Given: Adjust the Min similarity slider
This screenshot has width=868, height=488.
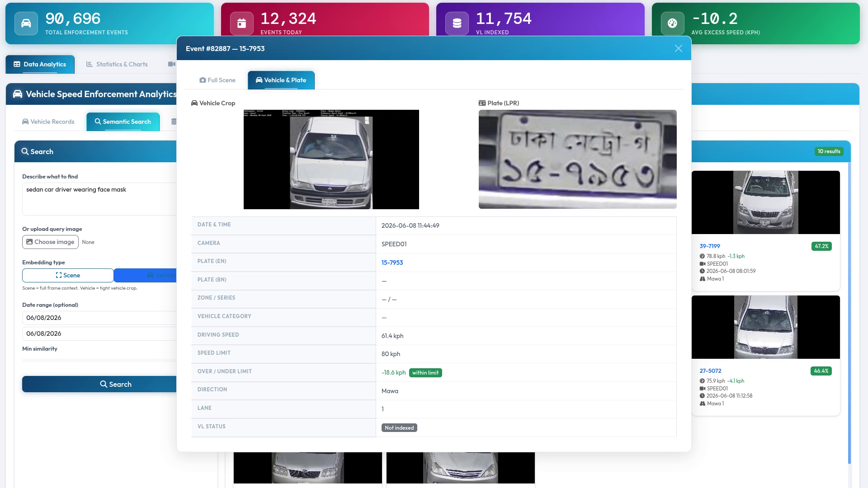Looking at the screenshot, I should [99, 361].
